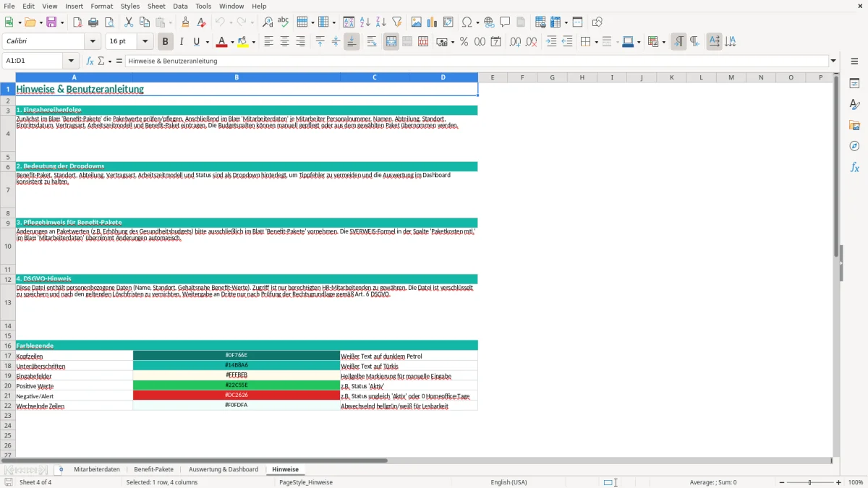Switch to Benefit-Pakete sheet tab
Viewport: 868px width, 488px height.
point(153,469)
